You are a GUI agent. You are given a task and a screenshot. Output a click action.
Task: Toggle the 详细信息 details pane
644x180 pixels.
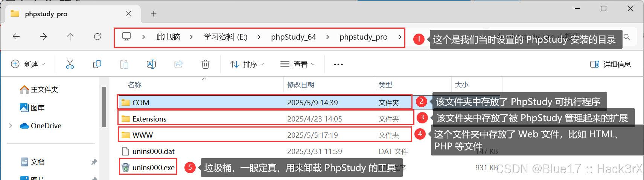[x=611, y=64]
